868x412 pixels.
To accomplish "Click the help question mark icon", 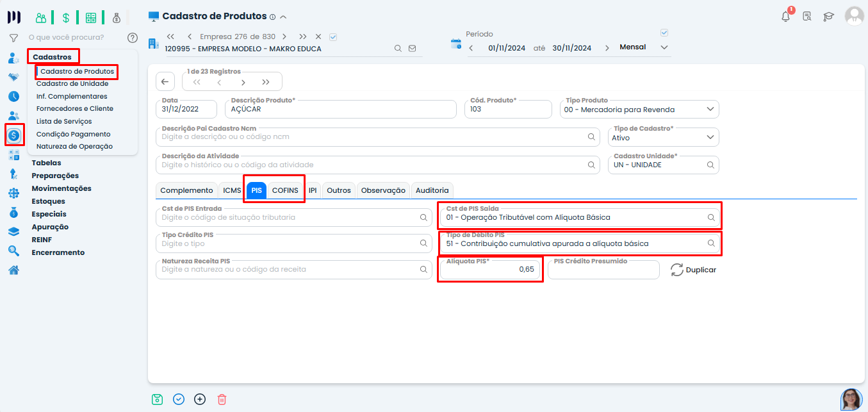I will click(x=133, y=38).
